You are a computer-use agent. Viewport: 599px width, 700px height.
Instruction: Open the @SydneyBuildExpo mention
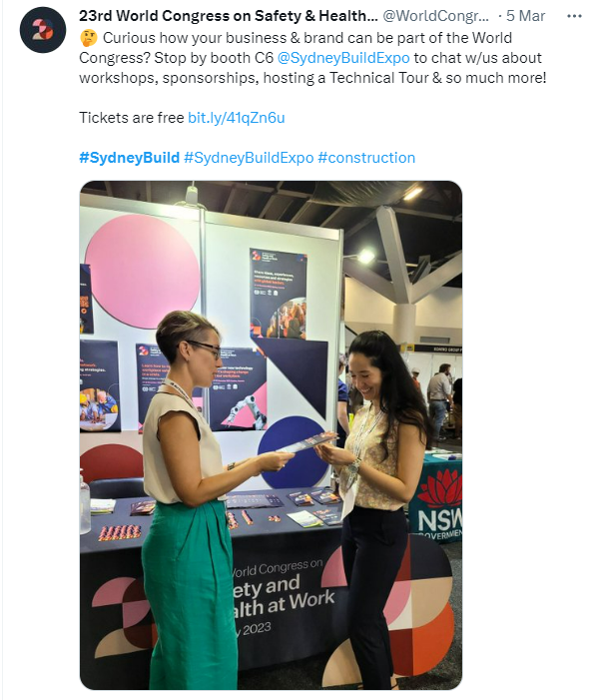(343, 58)
